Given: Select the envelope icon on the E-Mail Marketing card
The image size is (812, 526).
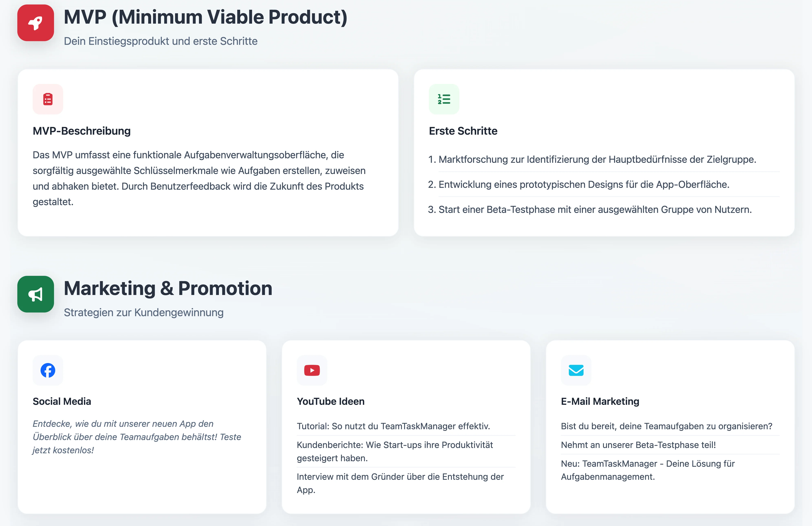Looking at the screenshot, I should 576,370.
